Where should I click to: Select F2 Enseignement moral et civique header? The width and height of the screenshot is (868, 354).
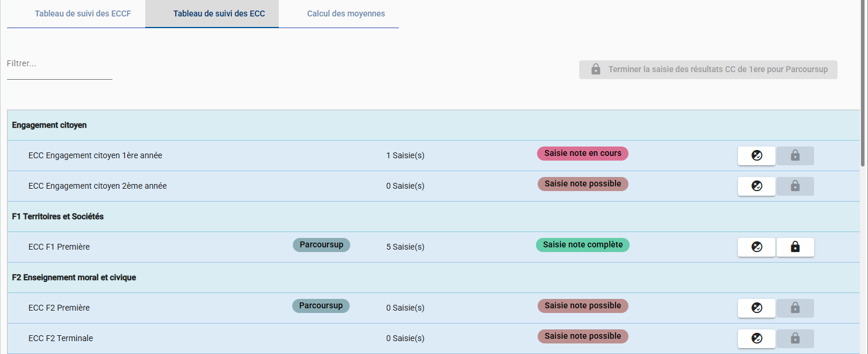coord(434,278)
